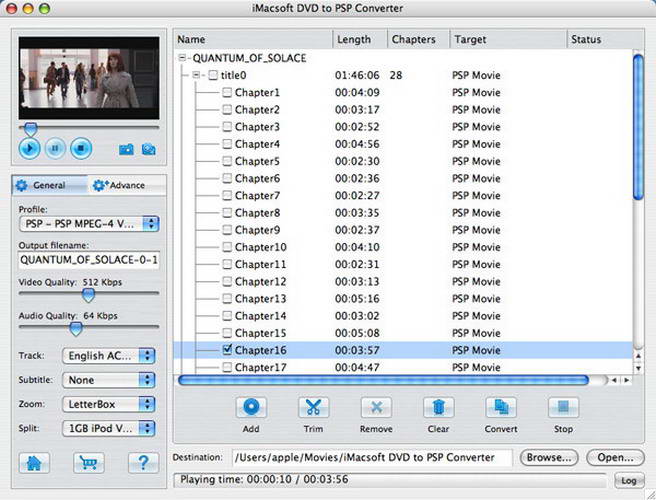The height and width of the screenshot is (500, 656).
Task: Click the Browse... button
Action: click(549, 457)
